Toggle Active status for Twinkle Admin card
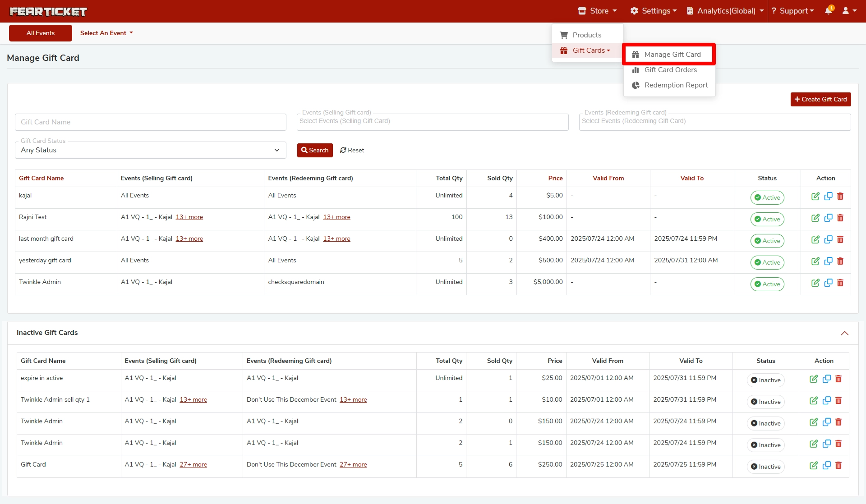This screenshot has width=866, height=504. [x=767, y=284]
